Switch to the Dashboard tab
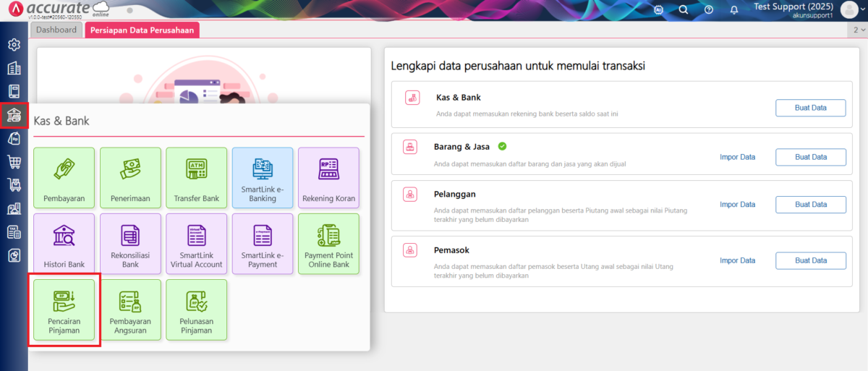The height and width of the screenshot is (371, 868). click(56, 30)
